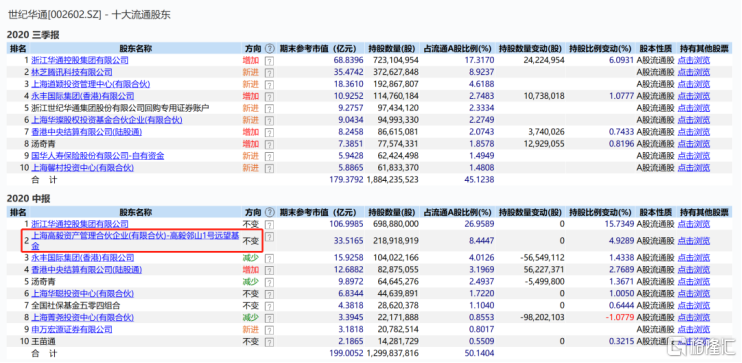Click the 三季报 total market value 179.3792
Viewport: 742px width, 363px height.
pos(347,179)
